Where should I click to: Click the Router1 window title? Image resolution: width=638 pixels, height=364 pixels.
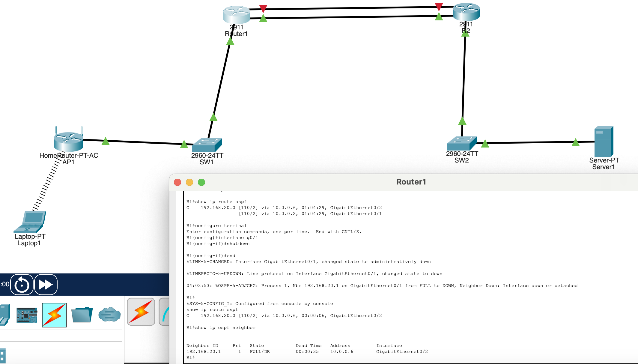[411, 182]
